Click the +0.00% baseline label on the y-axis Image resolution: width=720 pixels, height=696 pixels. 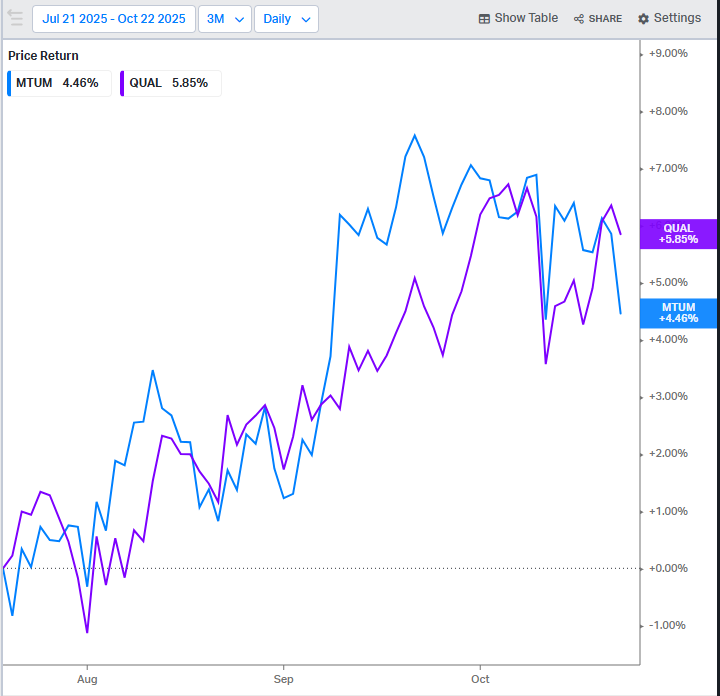(668, 568)
